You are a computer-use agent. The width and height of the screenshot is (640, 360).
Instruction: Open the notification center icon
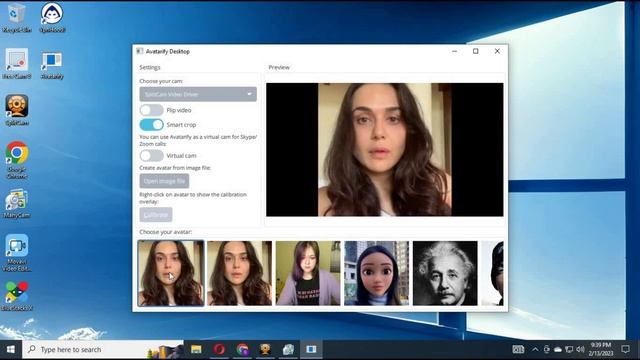pos(625,349)
